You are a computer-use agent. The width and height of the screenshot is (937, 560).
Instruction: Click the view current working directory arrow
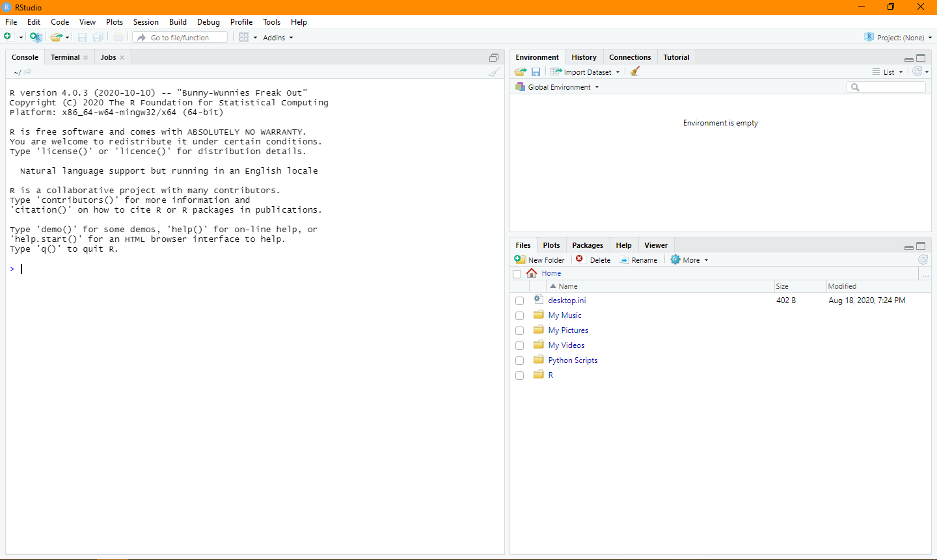(28, 72)
